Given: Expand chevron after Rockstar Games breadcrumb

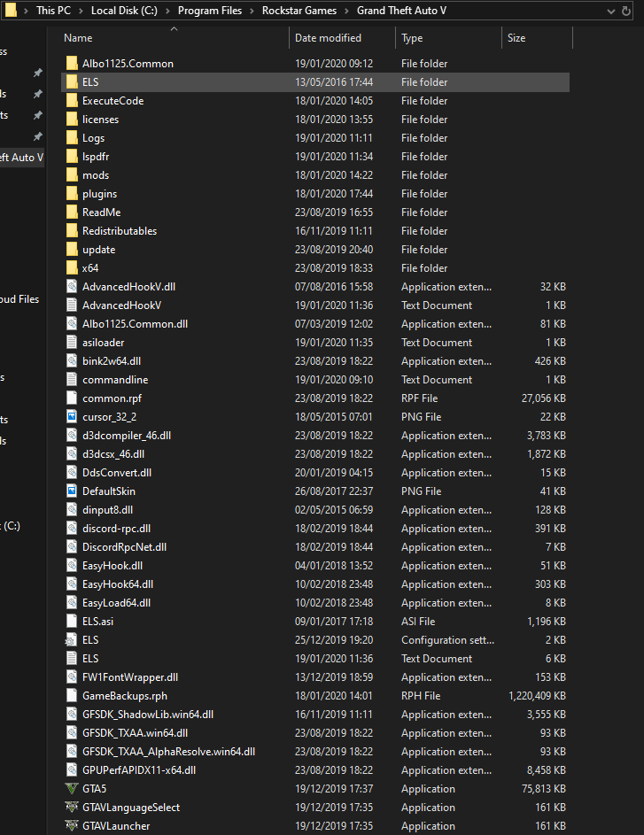Looking at the screenshot, I should tap(346, 11).
